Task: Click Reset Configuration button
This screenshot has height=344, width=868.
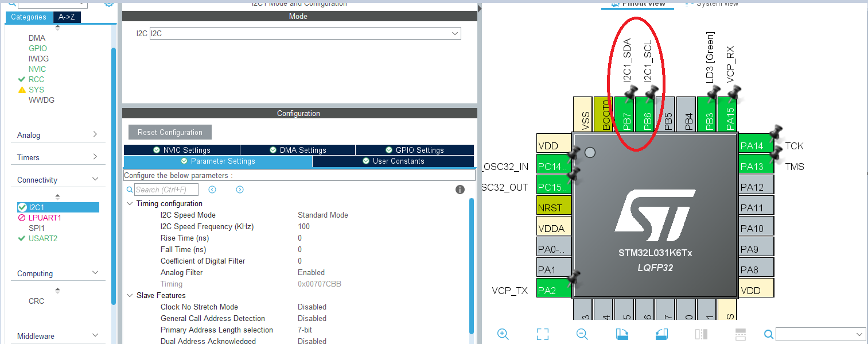Action: pos(170,132)
